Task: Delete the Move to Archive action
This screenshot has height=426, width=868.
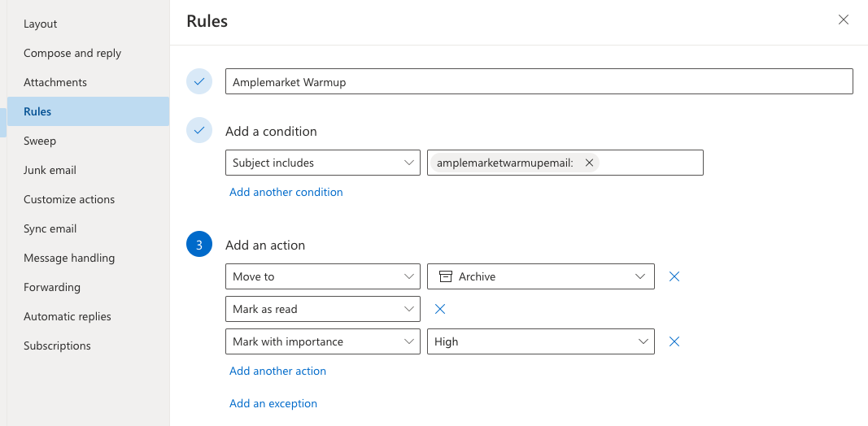Action: [x=674, y=276]
